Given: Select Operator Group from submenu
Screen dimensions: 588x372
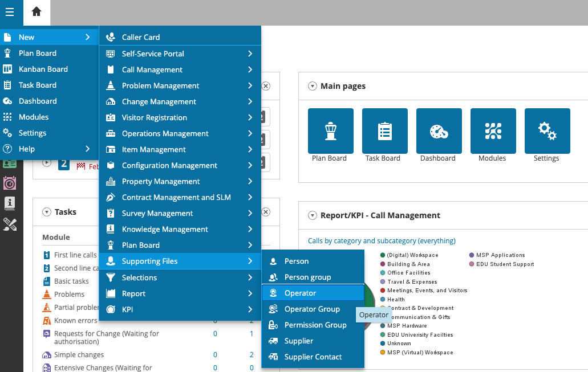Looking at the screenshot, I should point(312,309).
